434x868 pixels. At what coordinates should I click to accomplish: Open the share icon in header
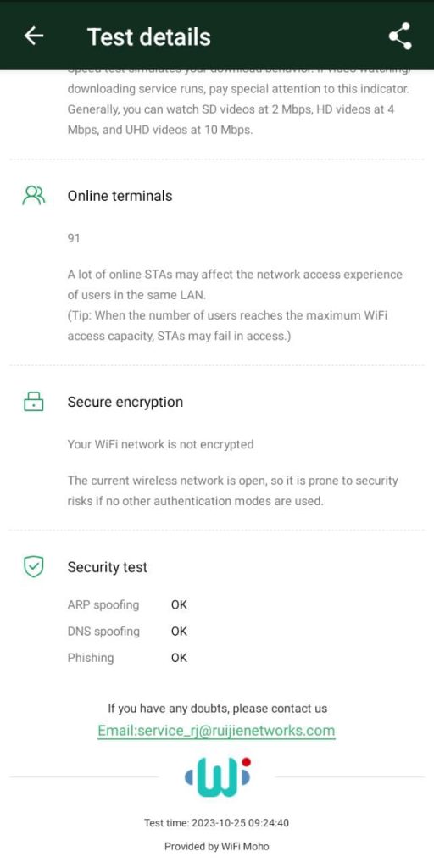(x=400, y=36)
